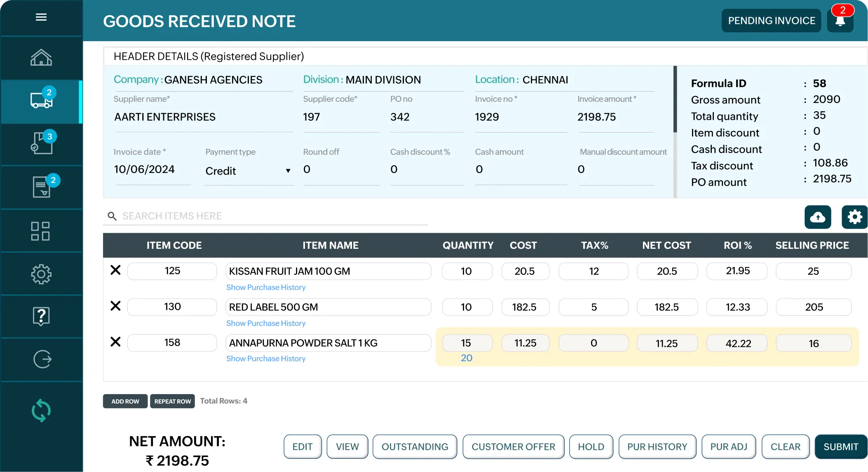Open the dashboard grid icon in sidebar
This screenshot has width=868, height=472.
41,231
